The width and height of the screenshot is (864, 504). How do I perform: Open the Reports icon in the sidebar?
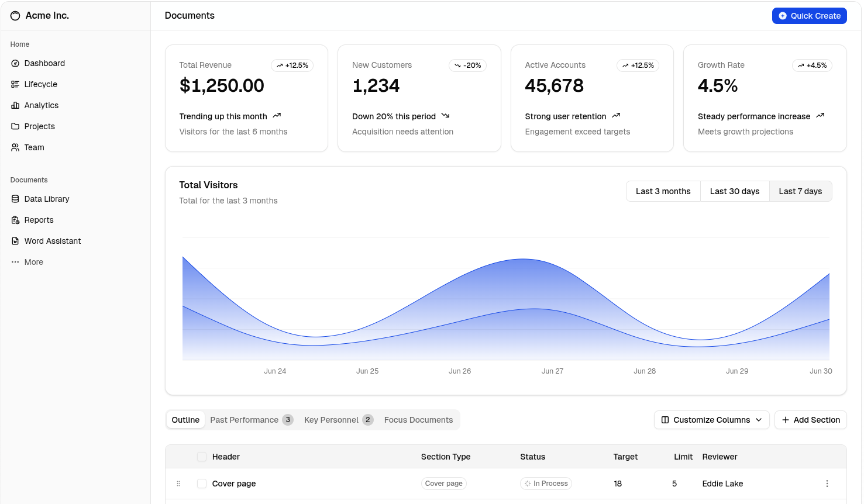(x=15, y=220)
